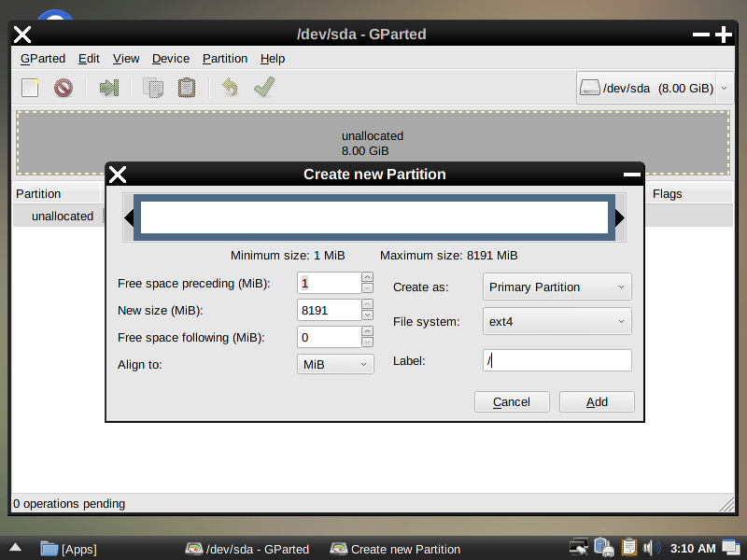Image resolution: width=747 pixels, height=560 pixels.
Task: Click the right resize arrow handle
Action: point(620,218)
